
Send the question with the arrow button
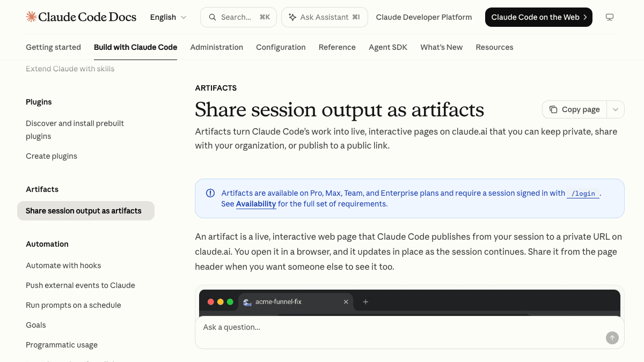tap(612, 338)
